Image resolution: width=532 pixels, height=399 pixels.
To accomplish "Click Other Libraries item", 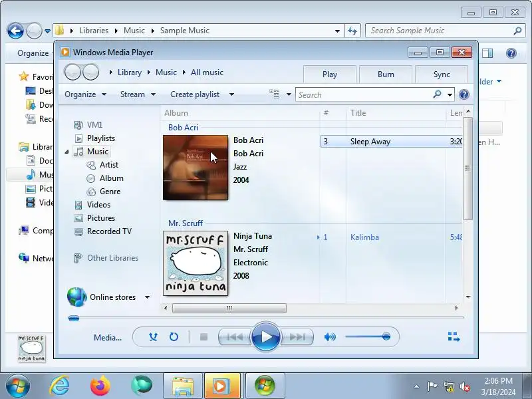I will click(106, 258).
